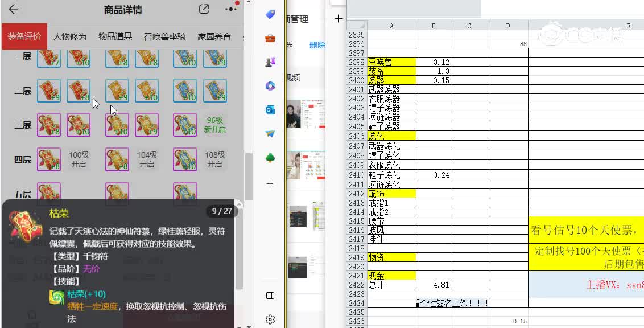This screenshot has height=328, width=644.
Task: Switch to the 装备评价 tab
Action: (x=24, y=36)
